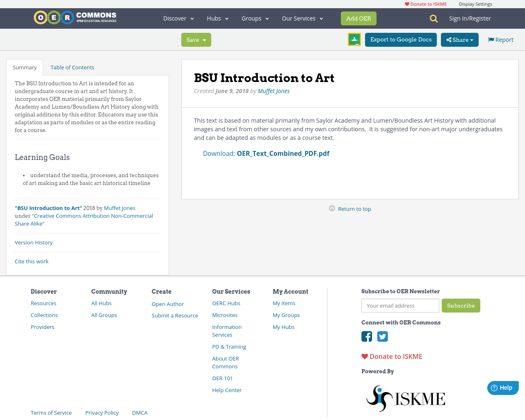The height and width of the screenshot is (420, 525).
Task: Open the search magnifier icon
Action: click(433, 18)
